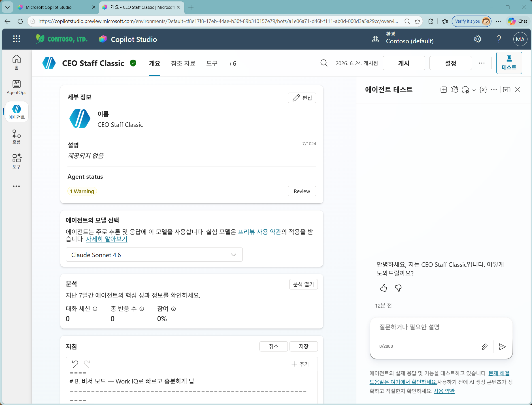View info about 총 반응 수 metric
This screenshot has width=532, height=405.
[142, 309]
